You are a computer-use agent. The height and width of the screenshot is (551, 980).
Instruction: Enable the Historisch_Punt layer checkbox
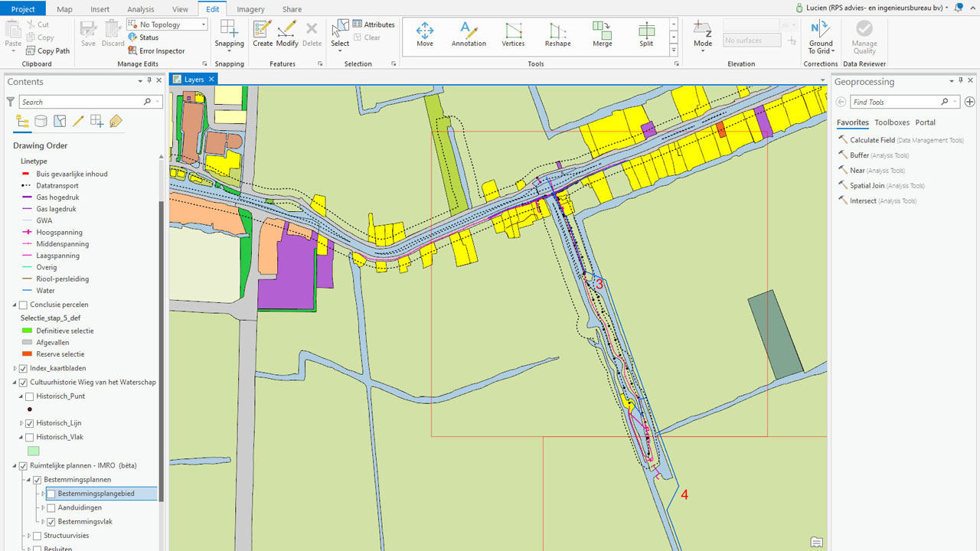30,396
